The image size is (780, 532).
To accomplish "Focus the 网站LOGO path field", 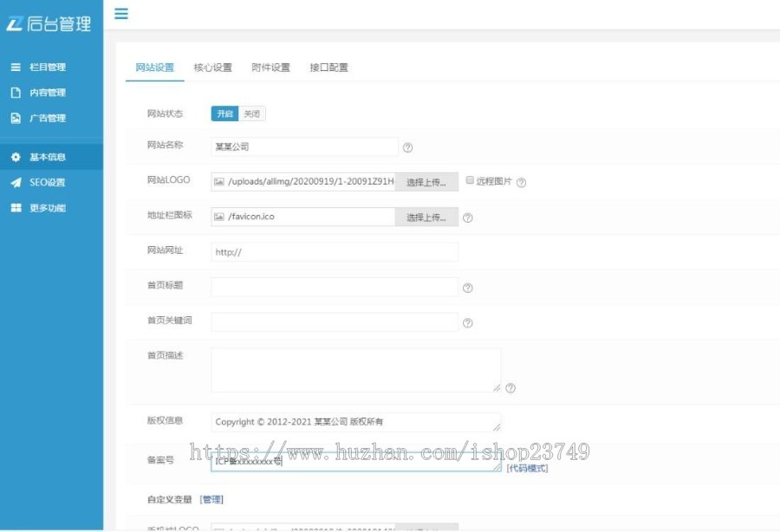I will [303, 182].
